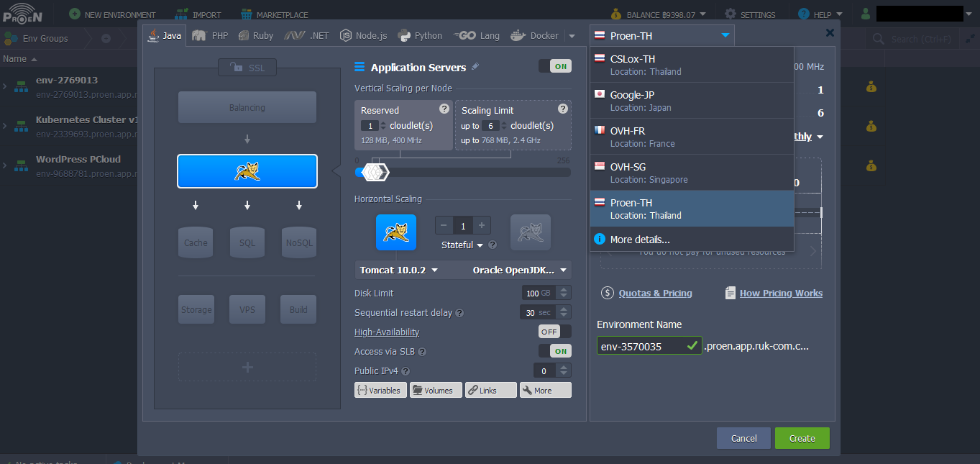Choose OVH-FR region from list

(692, 137)
